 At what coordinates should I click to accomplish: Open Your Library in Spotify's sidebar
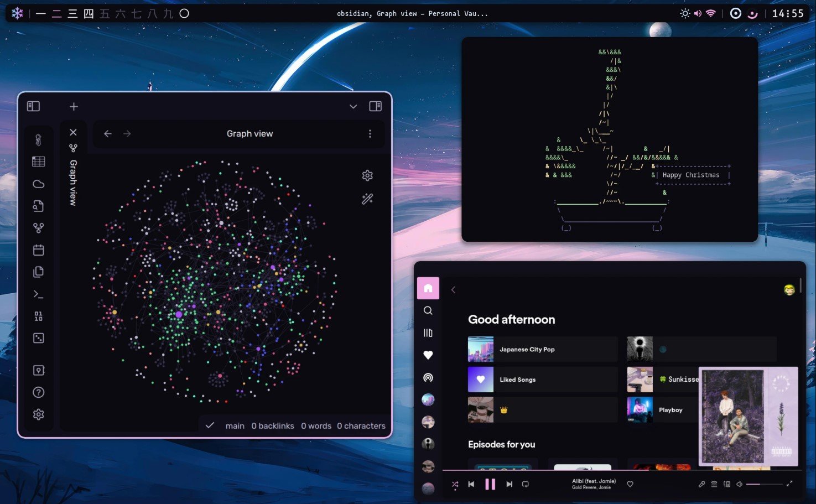(428, 332)
